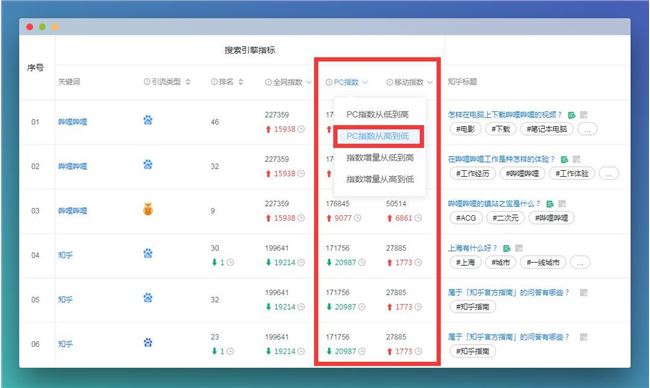650x388 pixels.
Task: Open the 全网指数 sort dropdown chevron
Action: 308,82
